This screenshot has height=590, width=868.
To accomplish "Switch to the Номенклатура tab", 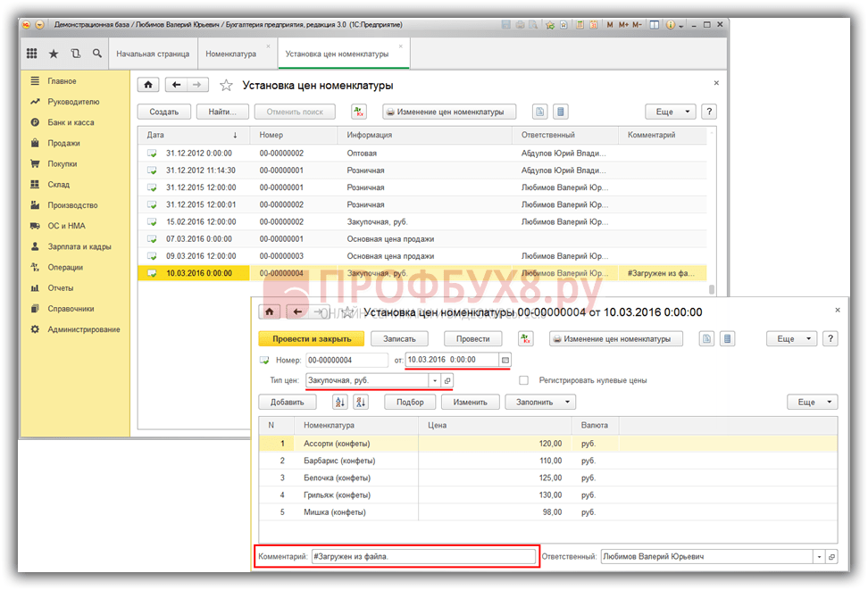I will tap(231, 54).
